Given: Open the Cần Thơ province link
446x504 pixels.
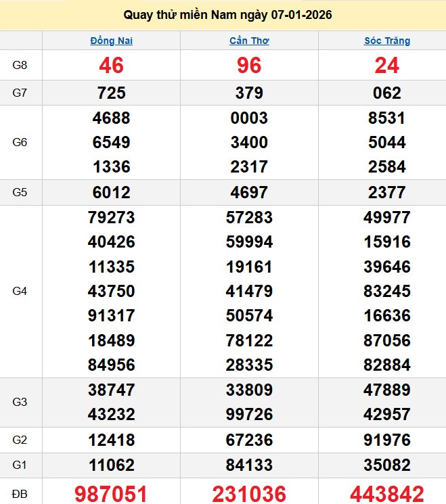Looking at the screenshot, I should 249,41.
